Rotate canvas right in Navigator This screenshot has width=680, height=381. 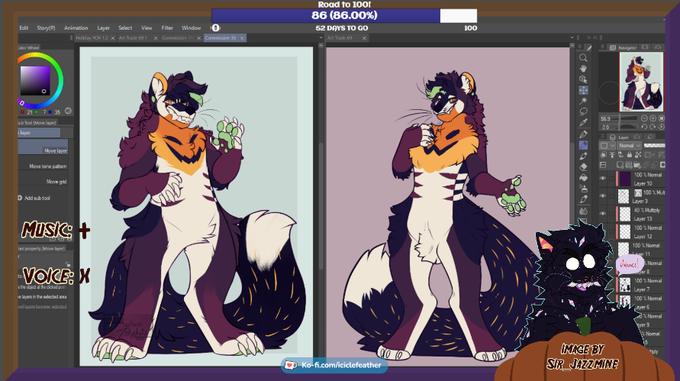653,127
